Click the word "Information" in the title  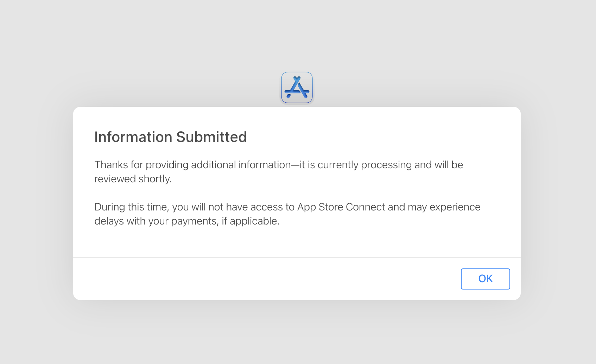pyautogui.click(x=133, y=137)
